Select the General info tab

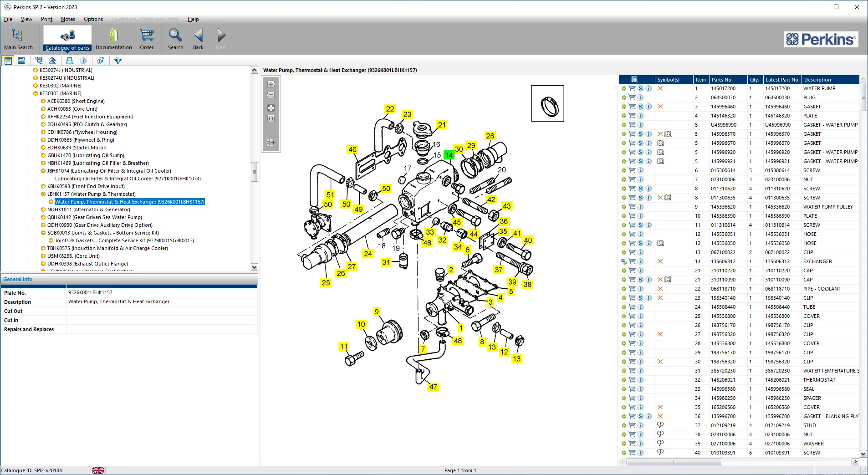tap(18, 279)
